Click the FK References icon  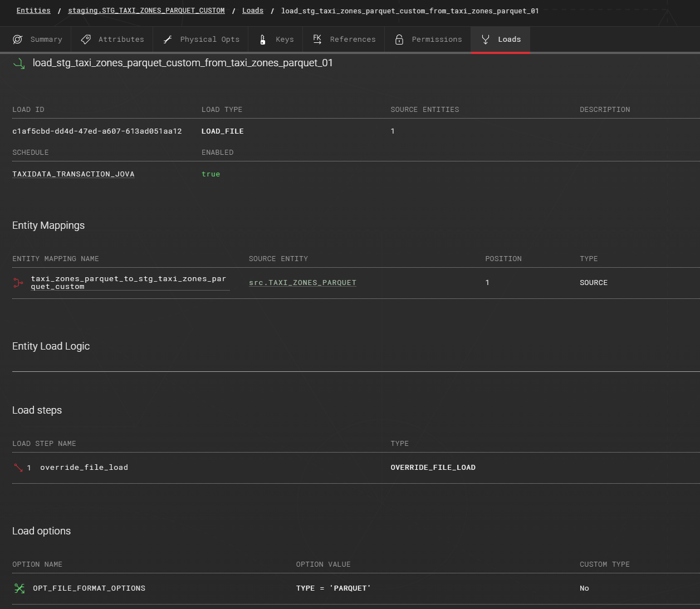point(317,39)
